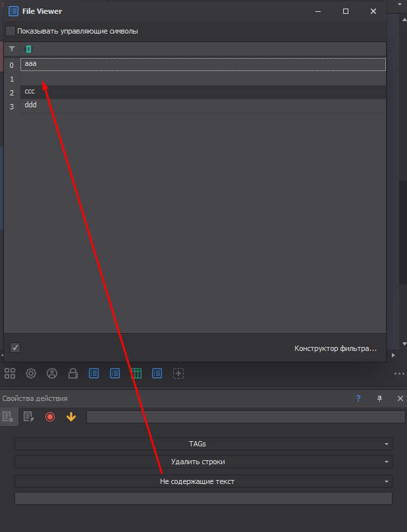Click the user profile circle icon

click(52, 373)
